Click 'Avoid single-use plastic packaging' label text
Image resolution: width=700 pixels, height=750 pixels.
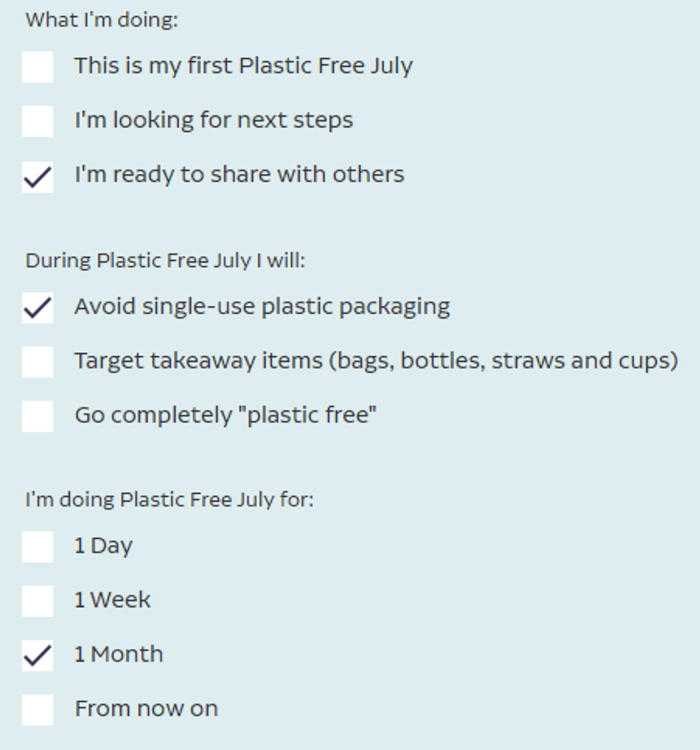262,307
